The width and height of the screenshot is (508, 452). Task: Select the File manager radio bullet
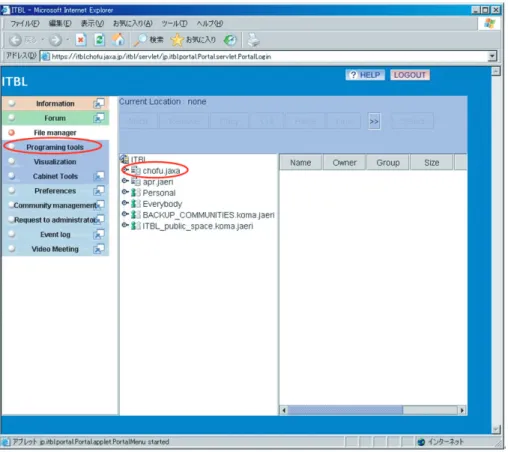[x=12, y=132]
